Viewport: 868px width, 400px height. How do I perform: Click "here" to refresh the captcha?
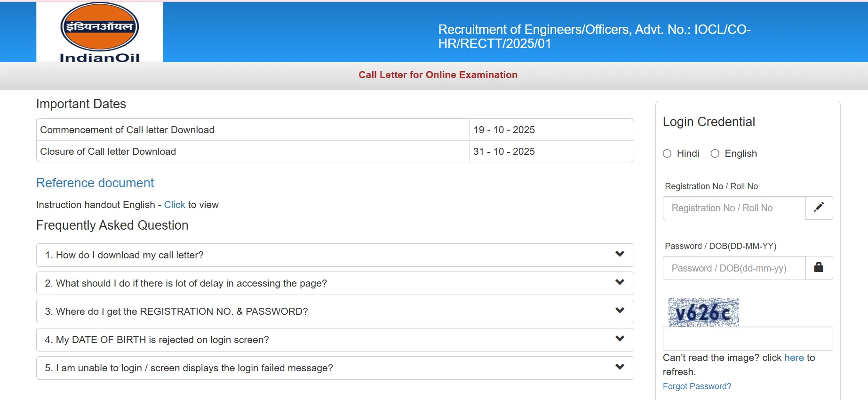pos(794,358)
